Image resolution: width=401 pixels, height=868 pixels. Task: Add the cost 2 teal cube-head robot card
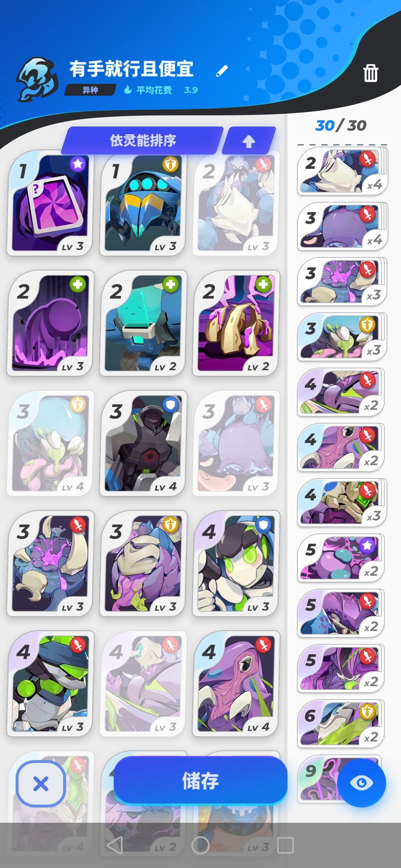tap(143, 323)
